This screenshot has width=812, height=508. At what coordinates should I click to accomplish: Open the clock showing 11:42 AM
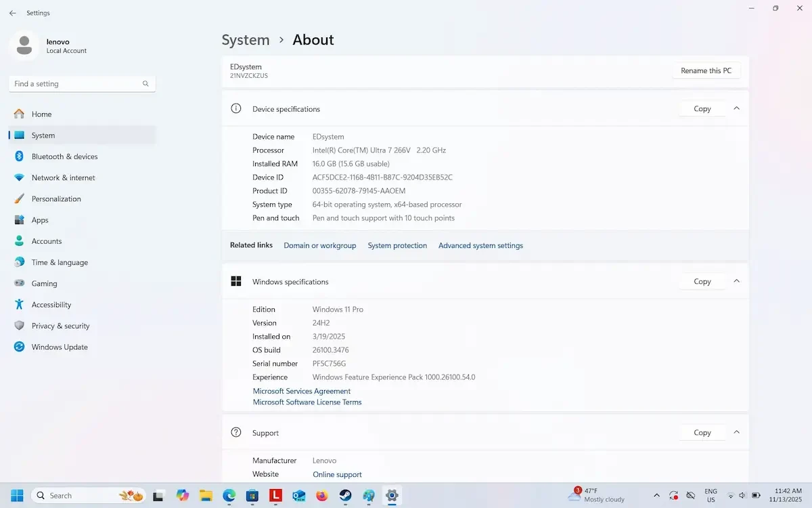point(787,495)
